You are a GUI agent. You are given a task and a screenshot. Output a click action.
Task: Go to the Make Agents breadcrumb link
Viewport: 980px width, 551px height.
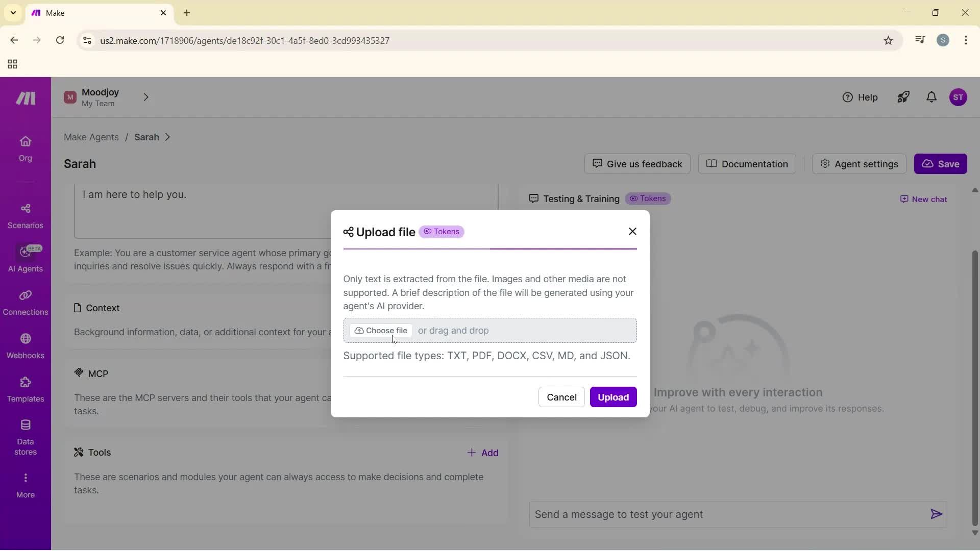click(x=91, y=137)
